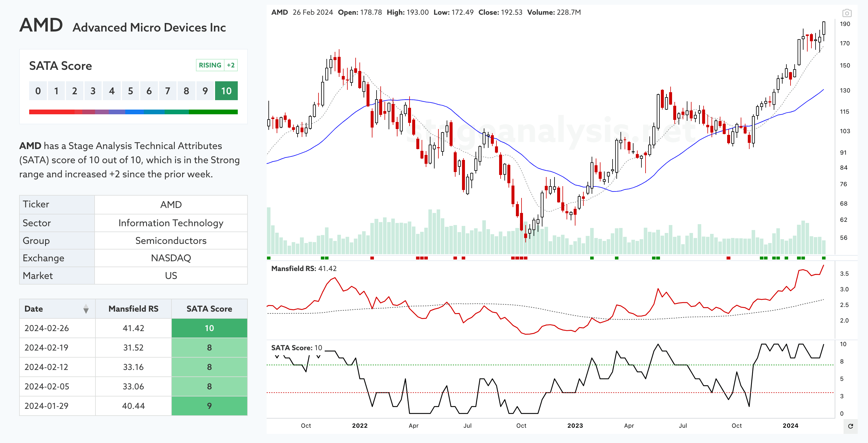Screen dimensions: 868x443
Task: Click the AMD heading title
Action: point(41,25)
